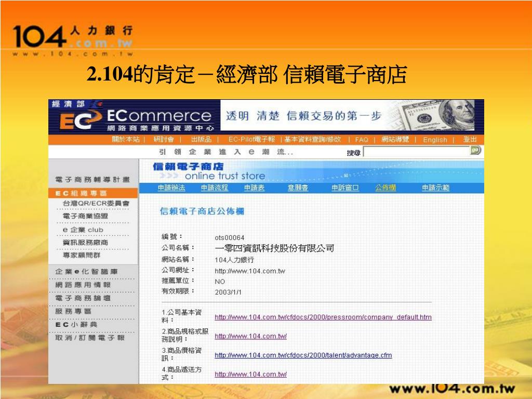Click the 透明 清楚 信賴交易的第一步 slogan
The width and height of the screenshot is (532, 399).
click(303, 116)
